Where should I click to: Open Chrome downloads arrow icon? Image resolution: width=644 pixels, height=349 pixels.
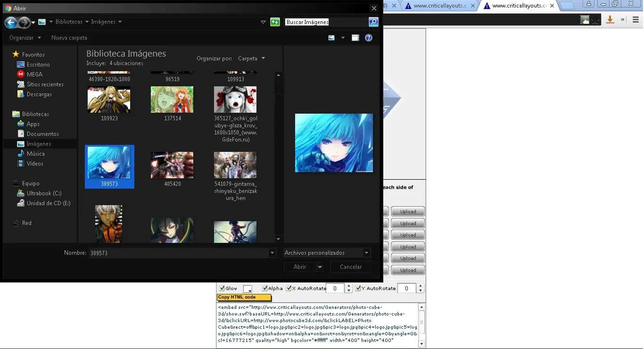coord(610,19)
